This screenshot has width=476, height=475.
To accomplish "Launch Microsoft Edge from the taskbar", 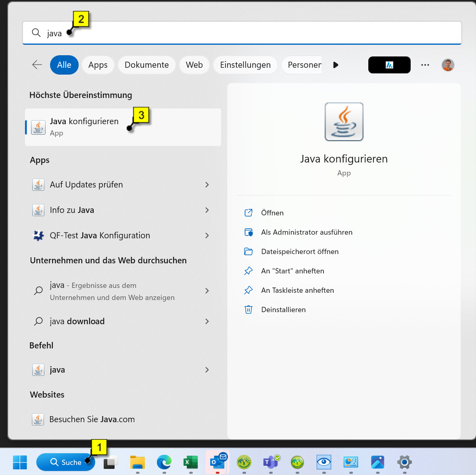I will 164,462.
